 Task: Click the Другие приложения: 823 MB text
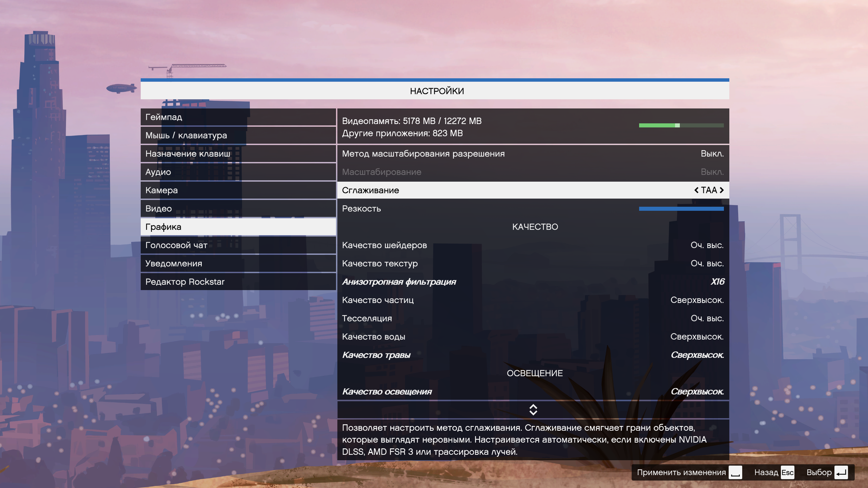pos(402,133)
